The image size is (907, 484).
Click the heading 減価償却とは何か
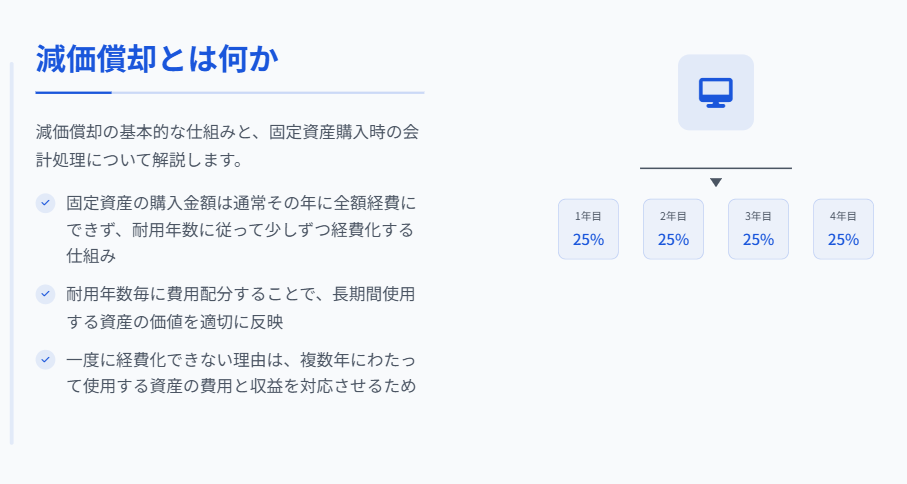click(x=157, y=59)
